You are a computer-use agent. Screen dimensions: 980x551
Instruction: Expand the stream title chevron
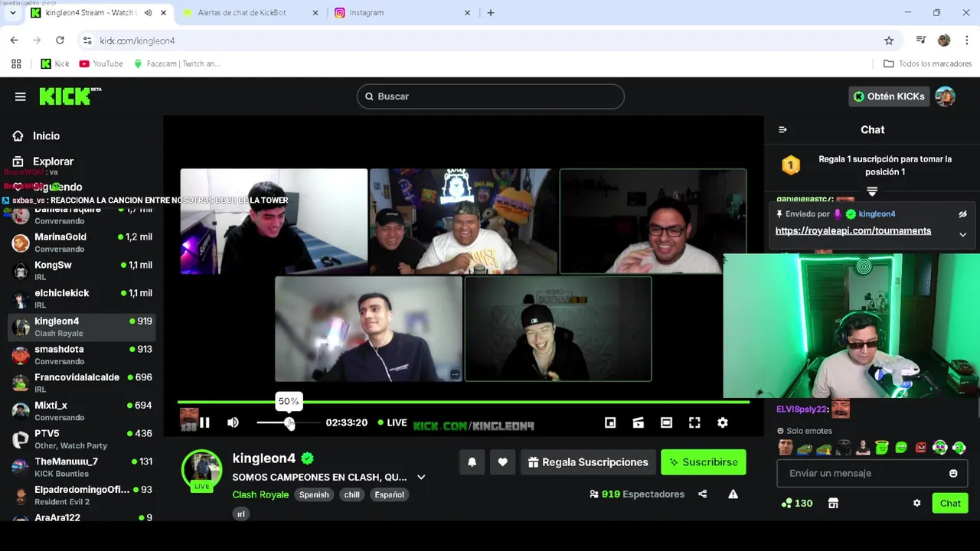(421, 477)
